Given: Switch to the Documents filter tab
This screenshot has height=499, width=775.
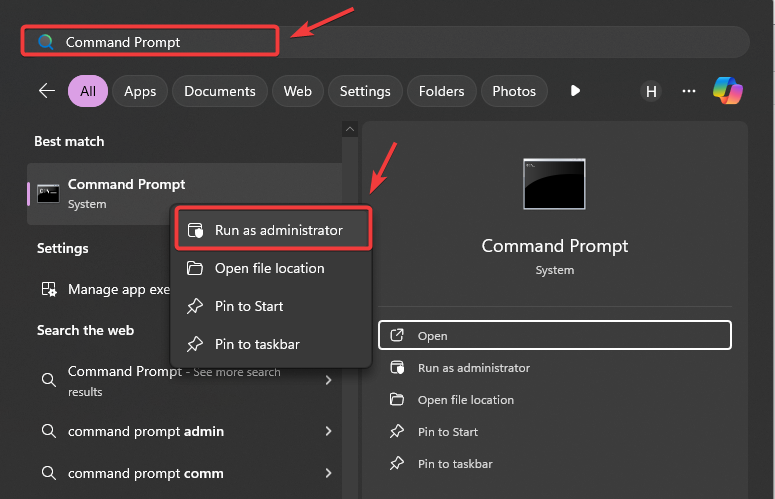Looking at the screenshot, I should tap(220, 91).
